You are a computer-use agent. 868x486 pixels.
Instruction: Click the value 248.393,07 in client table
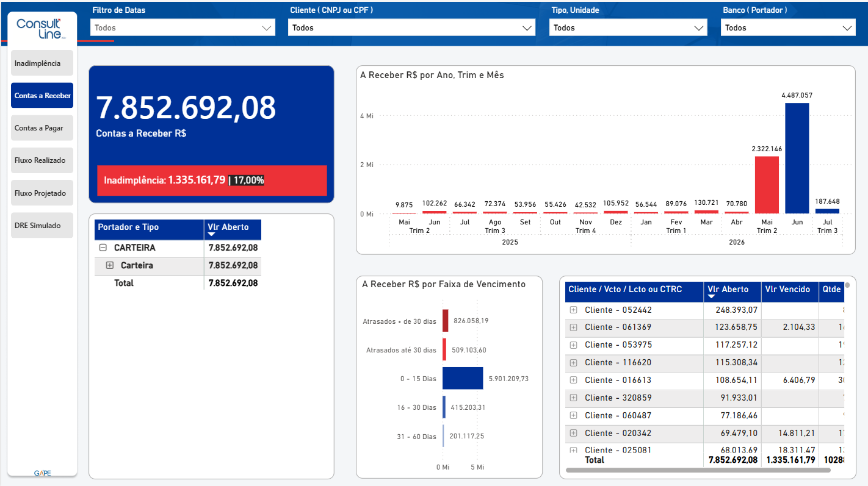coord(736,310)
